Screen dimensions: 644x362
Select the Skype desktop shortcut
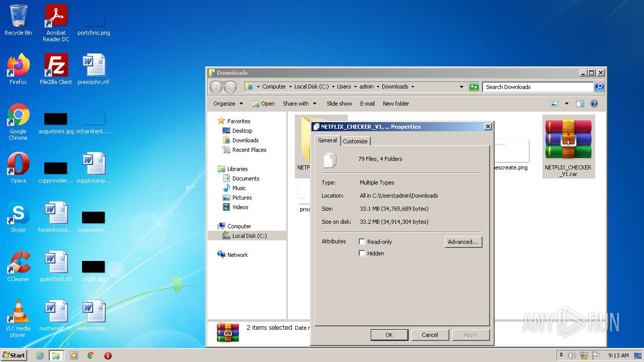(x=18, y=217)
